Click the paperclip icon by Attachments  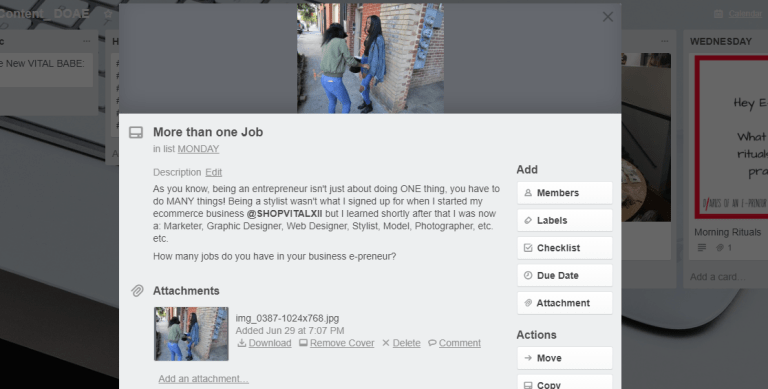point(137,291)
